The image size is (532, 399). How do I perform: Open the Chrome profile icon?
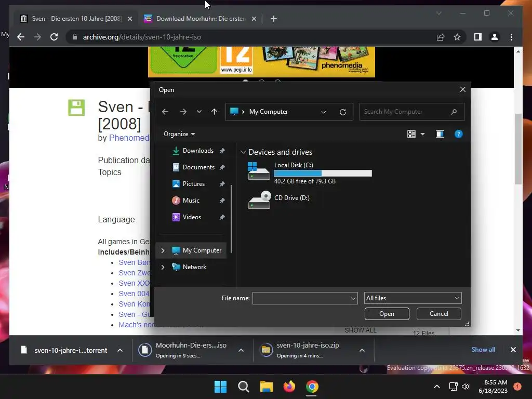495,37
